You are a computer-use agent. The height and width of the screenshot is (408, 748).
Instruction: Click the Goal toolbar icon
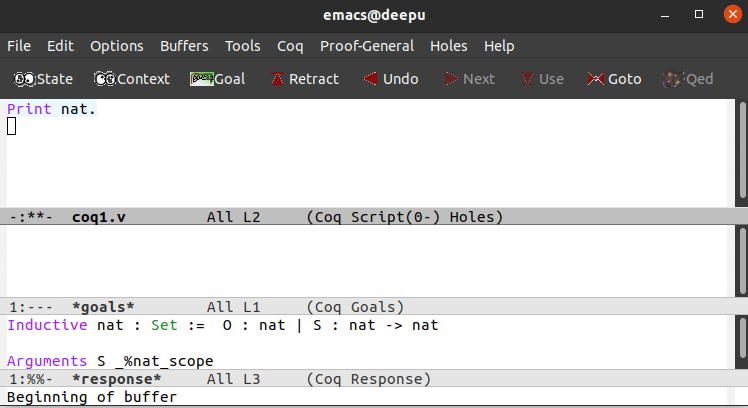217,79
